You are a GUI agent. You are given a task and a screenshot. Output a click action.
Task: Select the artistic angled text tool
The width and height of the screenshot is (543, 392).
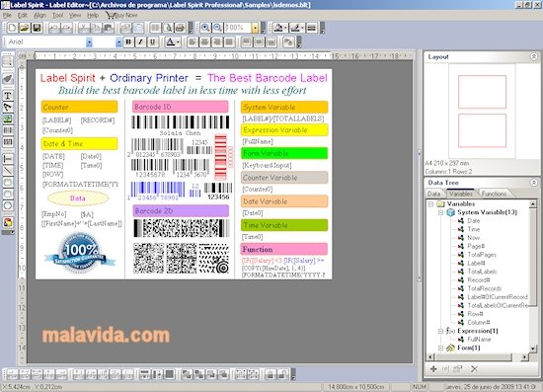click(x=8, y=107)
